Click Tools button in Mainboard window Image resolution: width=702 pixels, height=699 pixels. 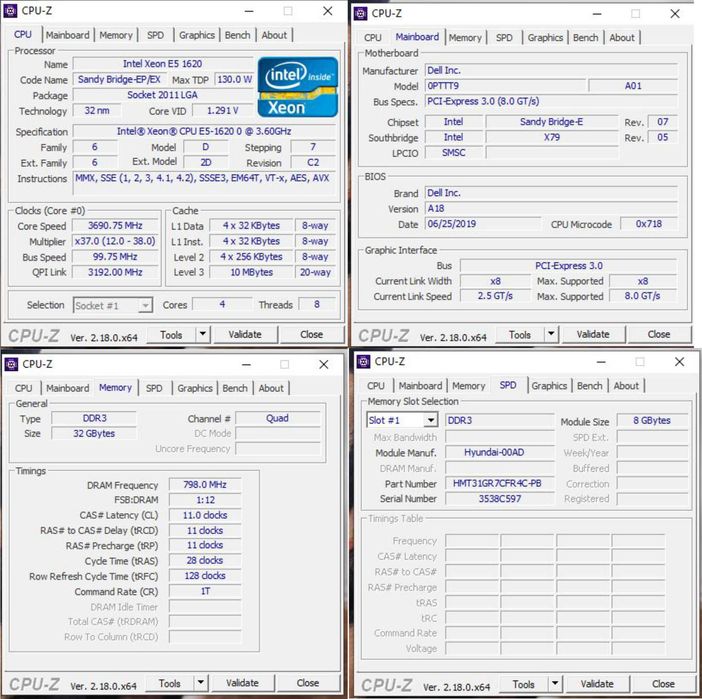(x=520, y=334)
